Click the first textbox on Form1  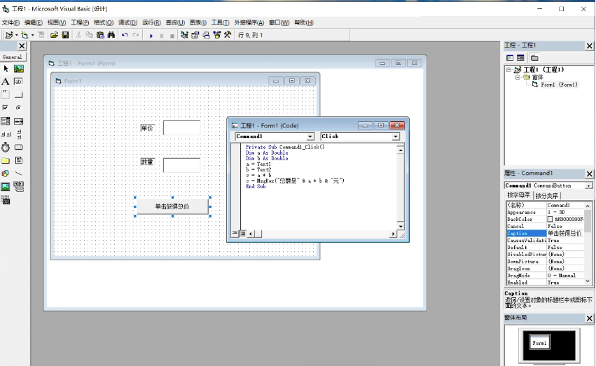tap(182, 128)
